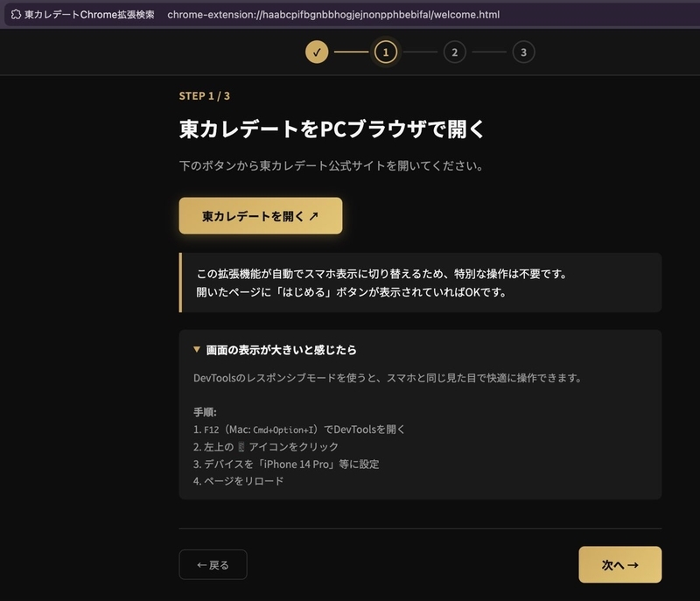
Task: Click instruction 1 about F12 DevTools
Action: coord(299,430)
